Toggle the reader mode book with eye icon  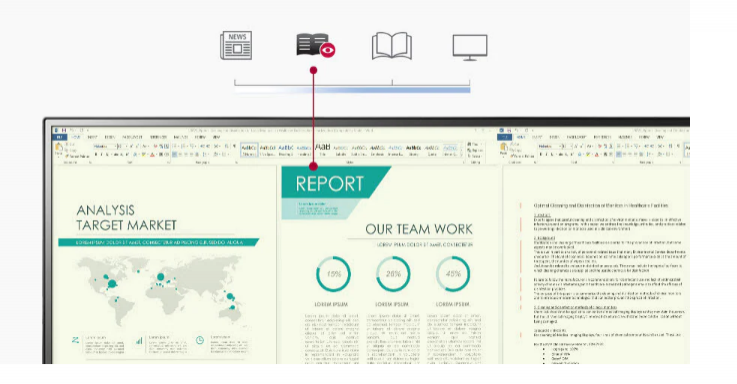point(315,46)
